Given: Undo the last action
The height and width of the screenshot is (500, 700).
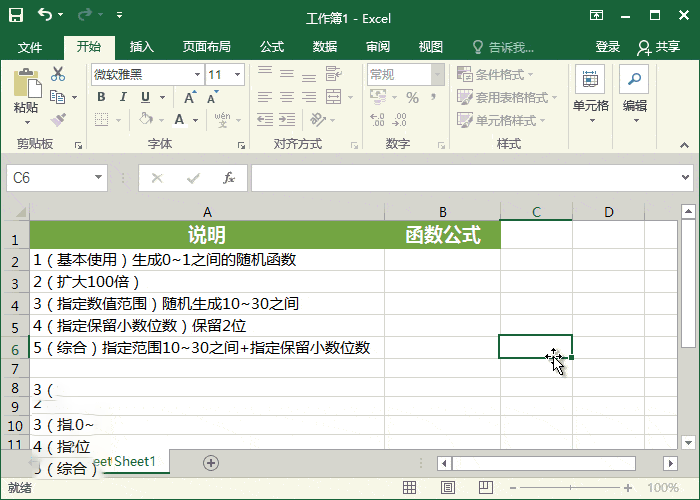Looking at the screenshot, I should click(x=45, y=15).
